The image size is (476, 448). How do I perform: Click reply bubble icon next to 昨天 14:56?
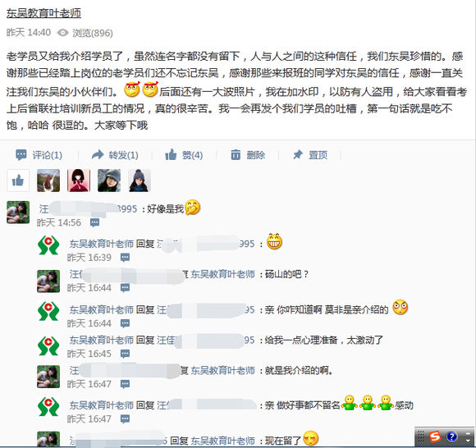tap(94, 223)
